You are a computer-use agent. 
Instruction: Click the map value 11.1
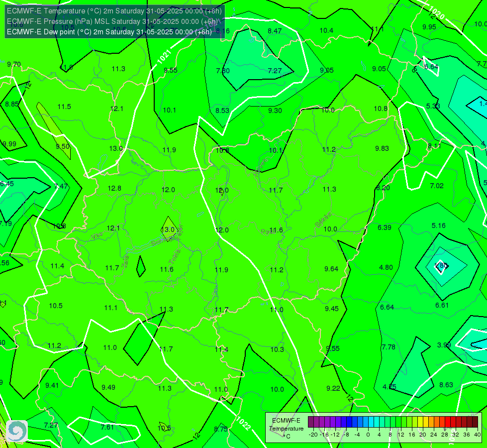[x=111, y=308]
